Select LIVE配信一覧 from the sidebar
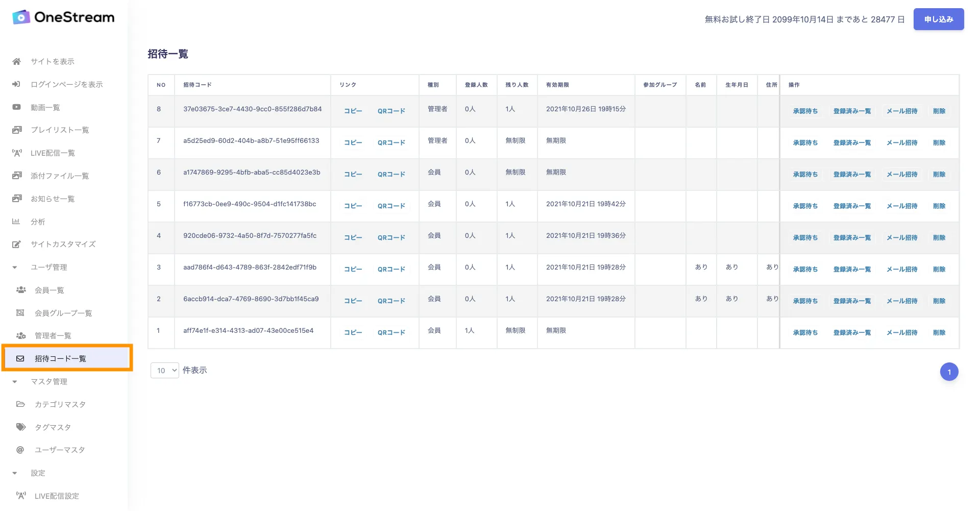The image size is (980, 511). pos(53,153)
